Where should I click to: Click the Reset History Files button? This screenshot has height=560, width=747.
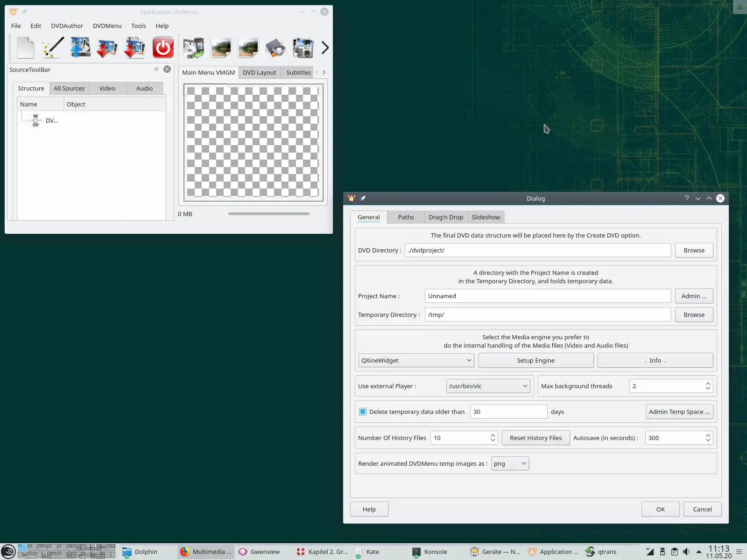(x=536, y=438)
